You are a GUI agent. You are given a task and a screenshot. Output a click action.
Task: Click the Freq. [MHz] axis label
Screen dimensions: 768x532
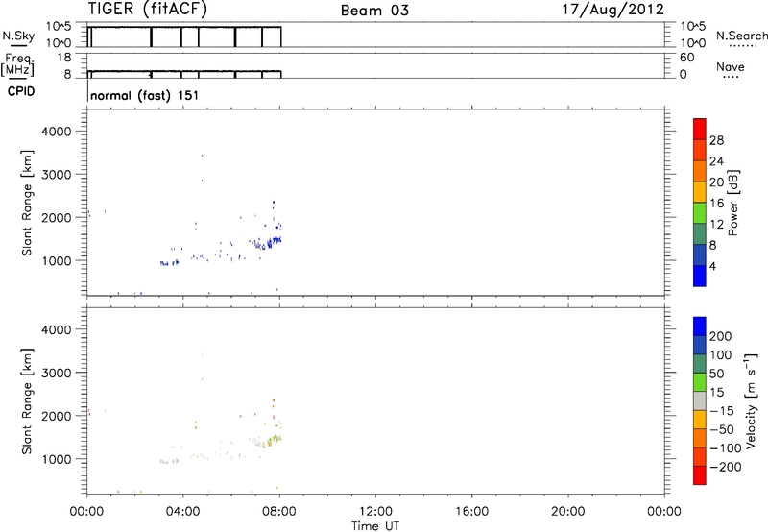(17, 65)
